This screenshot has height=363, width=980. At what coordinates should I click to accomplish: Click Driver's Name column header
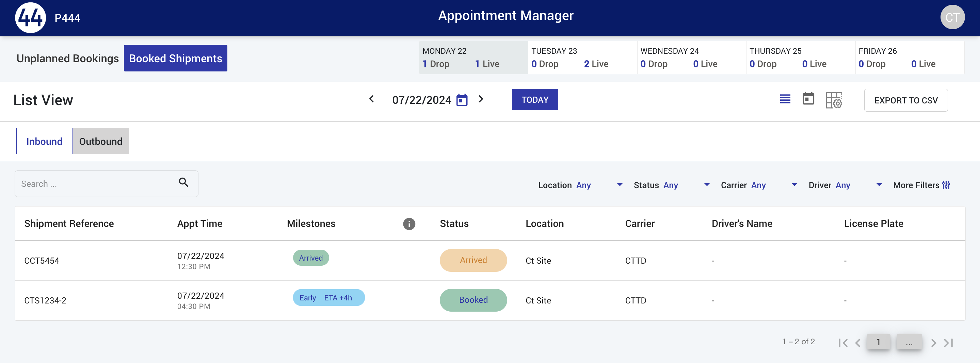point(741,224)
